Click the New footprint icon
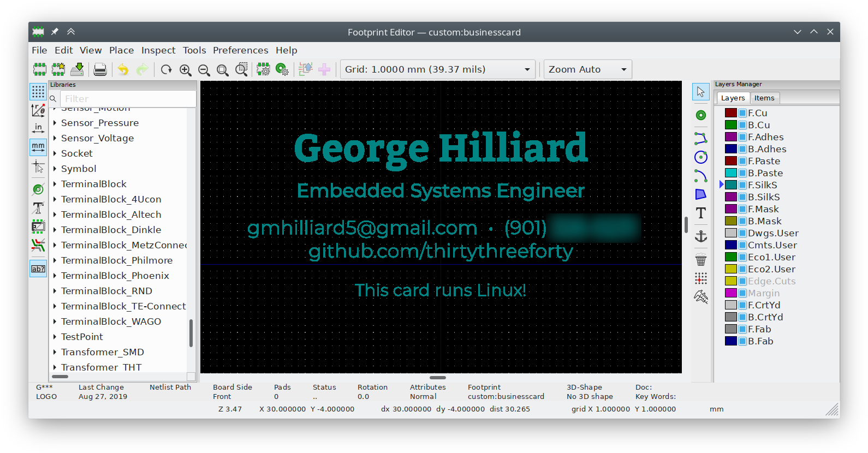The image size is (868, 453). (39, 69)
